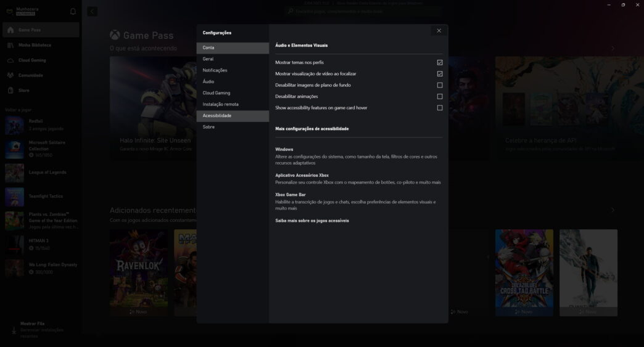Screen dimensions: 644x347
Task: Click Mostrar Fila in the sidebar
Action: pyautogui.click(x=32, y=324)
